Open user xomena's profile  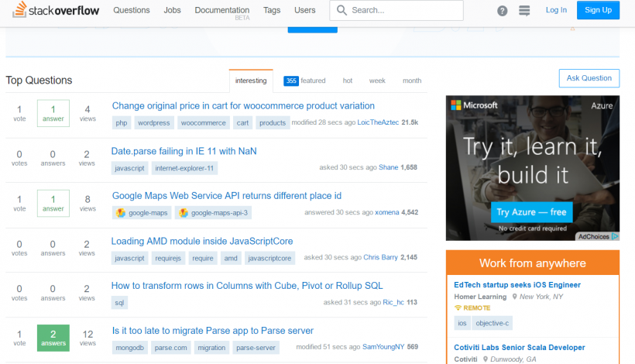tap(386, 212)
